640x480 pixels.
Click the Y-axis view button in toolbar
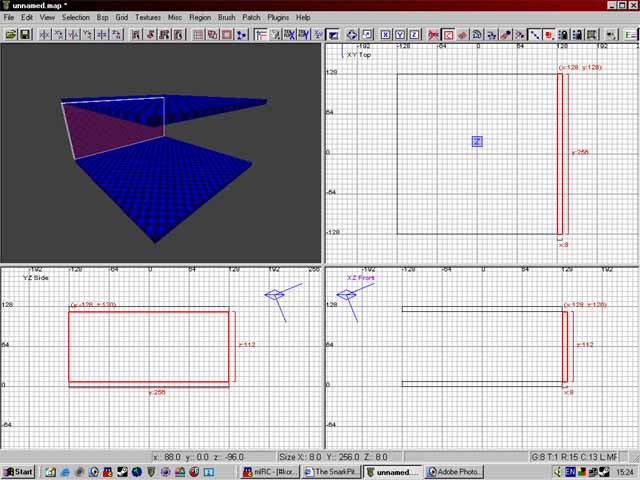pyautogui.click(x=399, y=34)
